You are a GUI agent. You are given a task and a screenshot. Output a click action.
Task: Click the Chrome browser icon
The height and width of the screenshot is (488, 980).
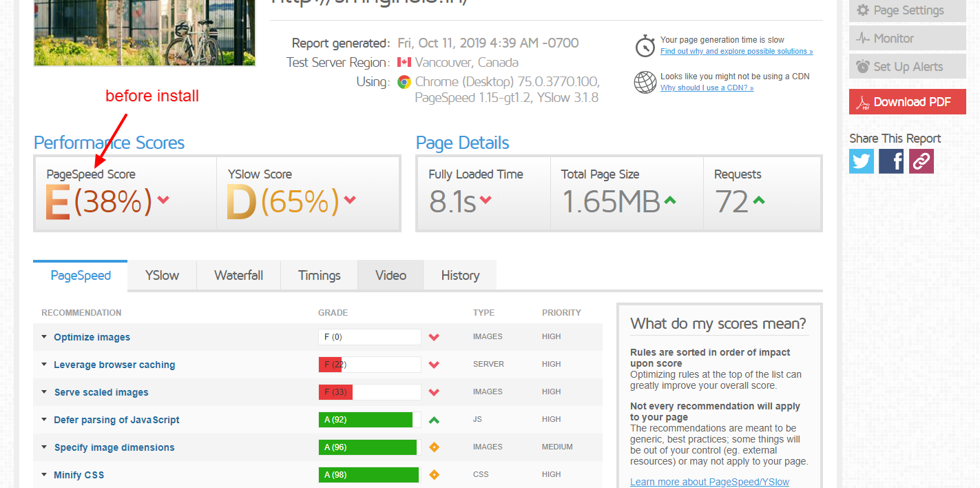[404, 82]
